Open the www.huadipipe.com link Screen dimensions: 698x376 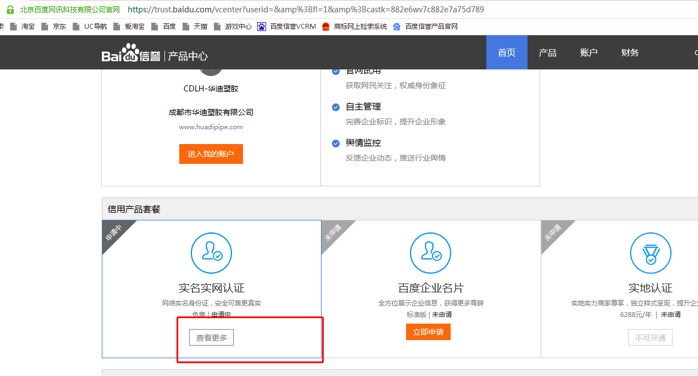tap(211, 127)
